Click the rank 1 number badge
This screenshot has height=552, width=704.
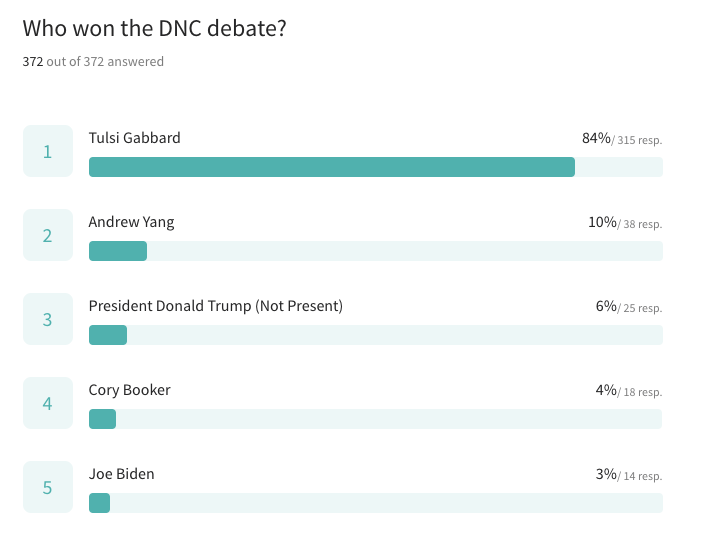pyautogui.click(x=48, y=151)
